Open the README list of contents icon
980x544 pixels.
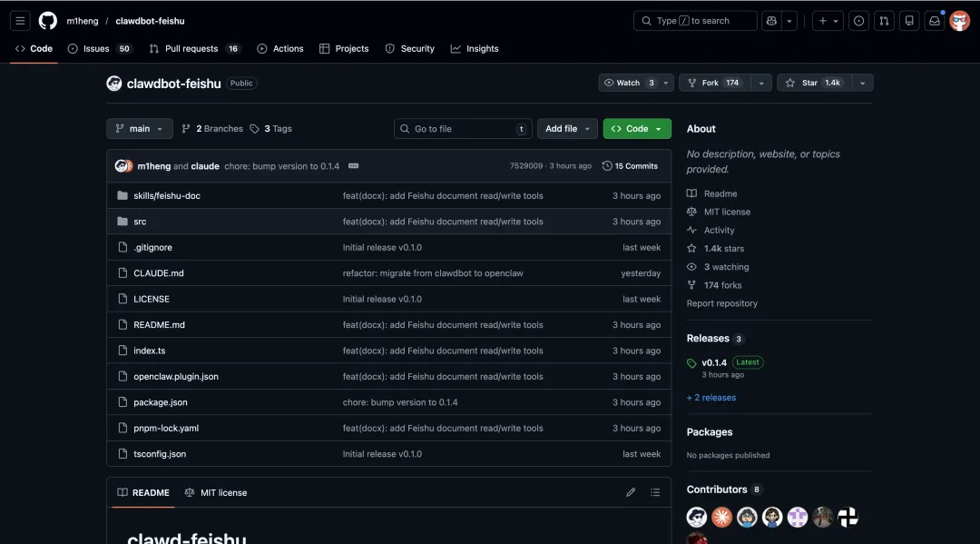pyautogui.click(x=655, y=491)
